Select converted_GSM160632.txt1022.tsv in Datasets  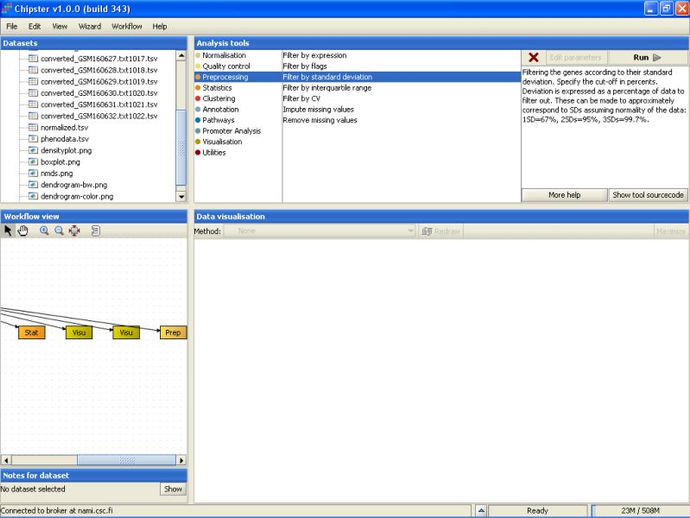(x=99, y=116)
